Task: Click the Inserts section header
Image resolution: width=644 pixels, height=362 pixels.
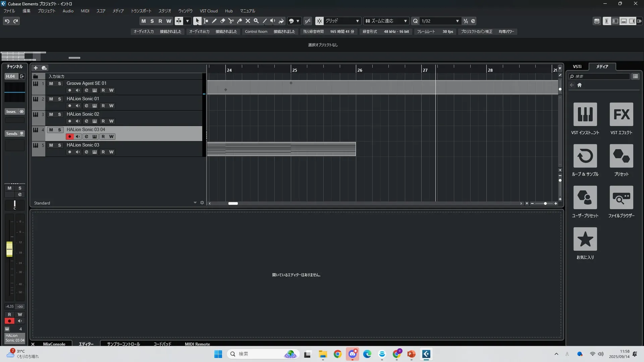Action: click(x=11, y=112)
